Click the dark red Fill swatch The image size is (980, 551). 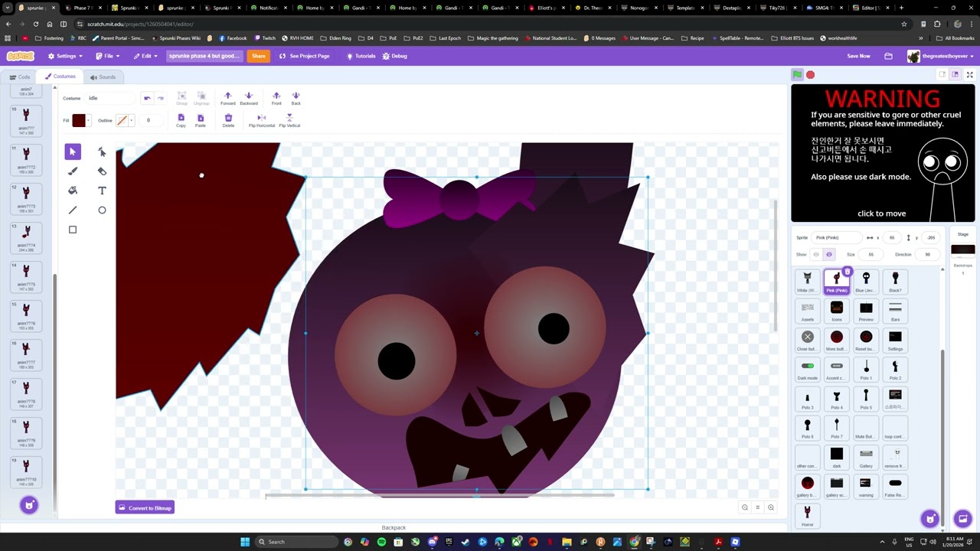[79, 120]
